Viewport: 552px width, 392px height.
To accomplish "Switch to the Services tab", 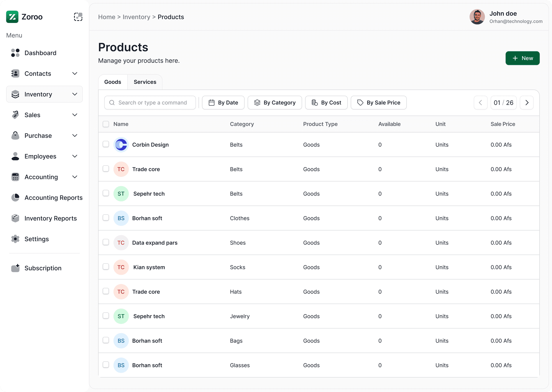I will click(x=145, y=82).
